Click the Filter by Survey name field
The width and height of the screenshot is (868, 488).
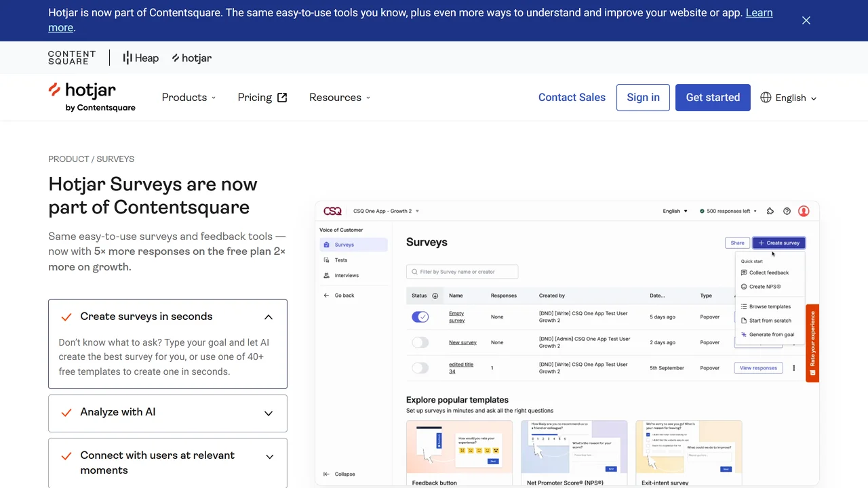point(462,272)
